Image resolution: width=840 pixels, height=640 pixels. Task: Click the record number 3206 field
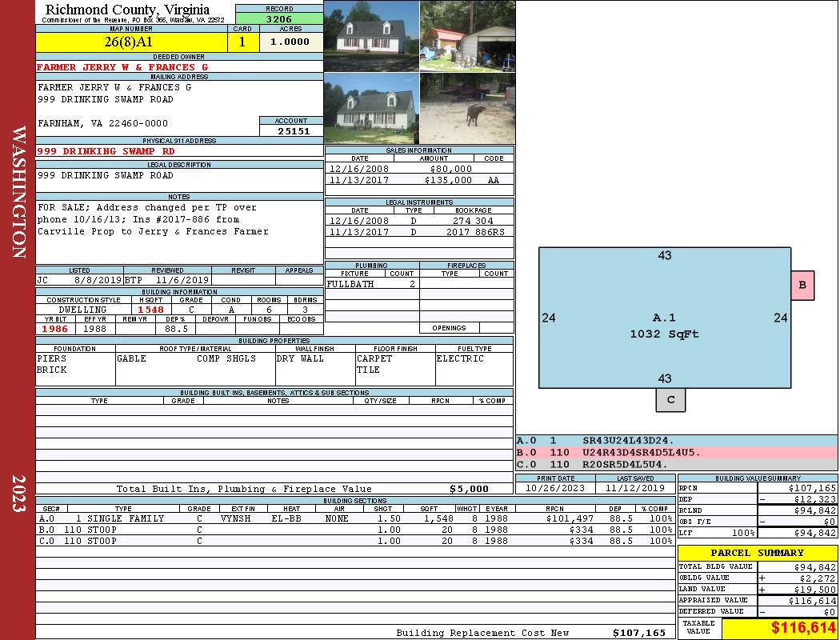[x=279, y=18]
